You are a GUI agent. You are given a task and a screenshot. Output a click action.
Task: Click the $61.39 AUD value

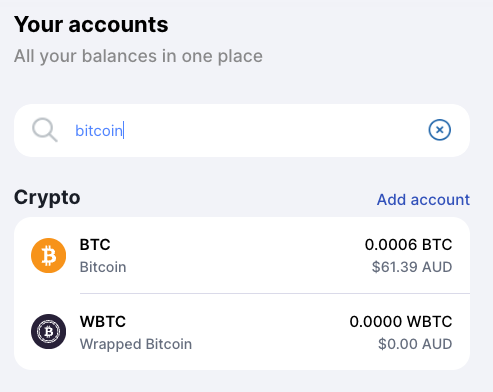pos(412,267)
